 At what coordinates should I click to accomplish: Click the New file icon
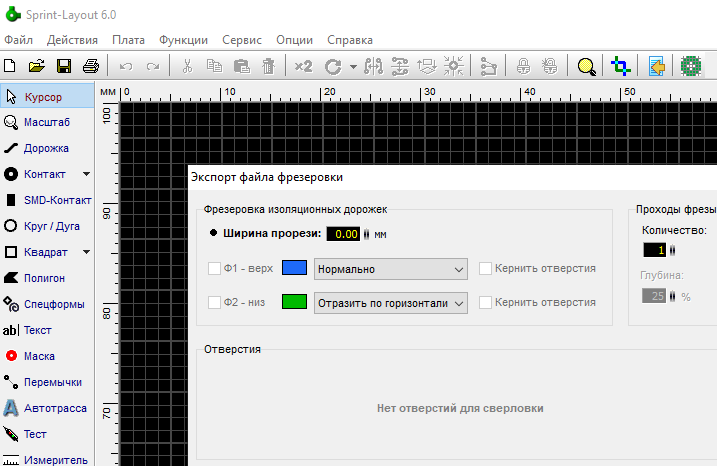(10, 67)
